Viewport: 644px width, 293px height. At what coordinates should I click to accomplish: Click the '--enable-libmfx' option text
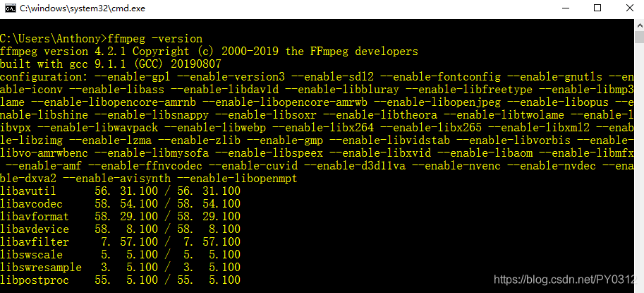[586, 153]
